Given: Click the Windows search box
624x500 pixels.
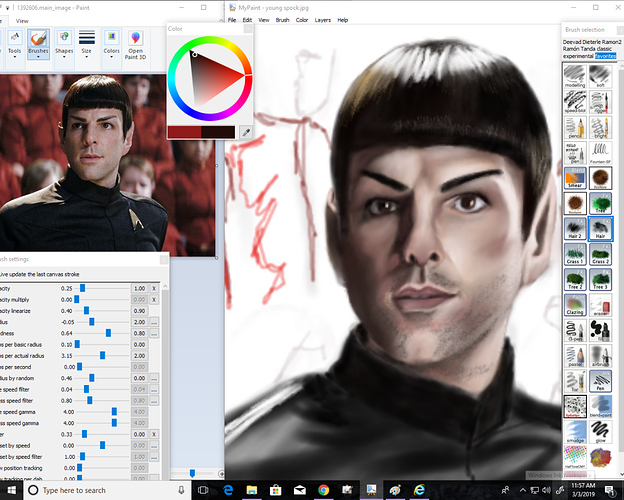Looking at the screenshot, I should coord(107,490).
